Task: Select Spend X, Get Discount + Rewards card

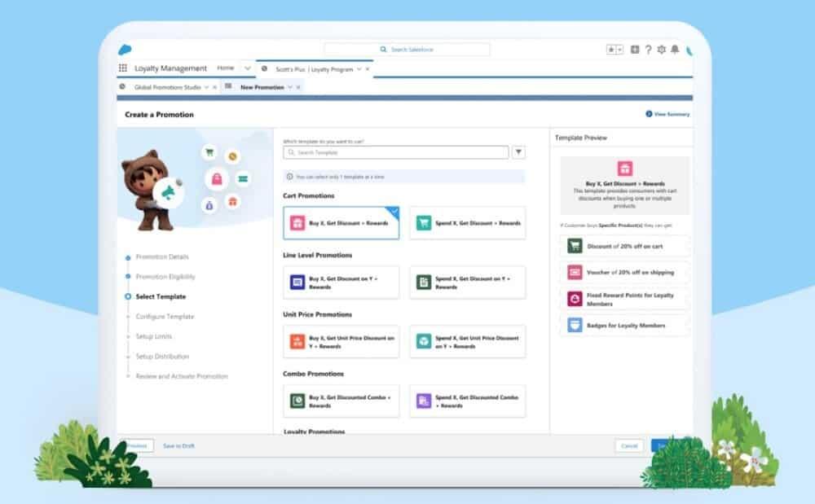Action: click(467, 222)
